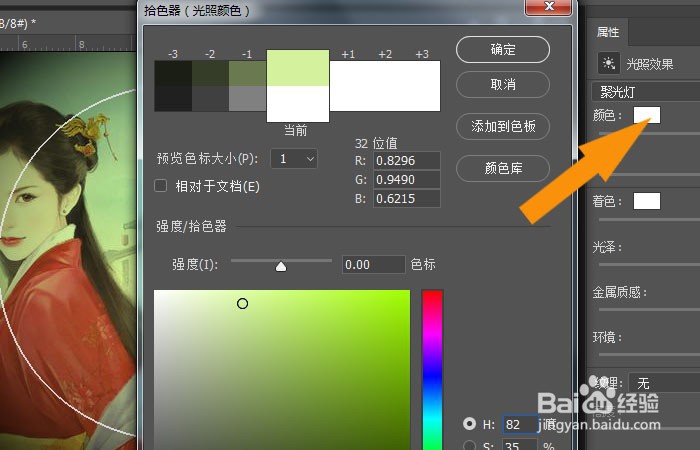Click 添加到色板 button
700x450 pixels.
pyautogui.click(x=503, y=126)
